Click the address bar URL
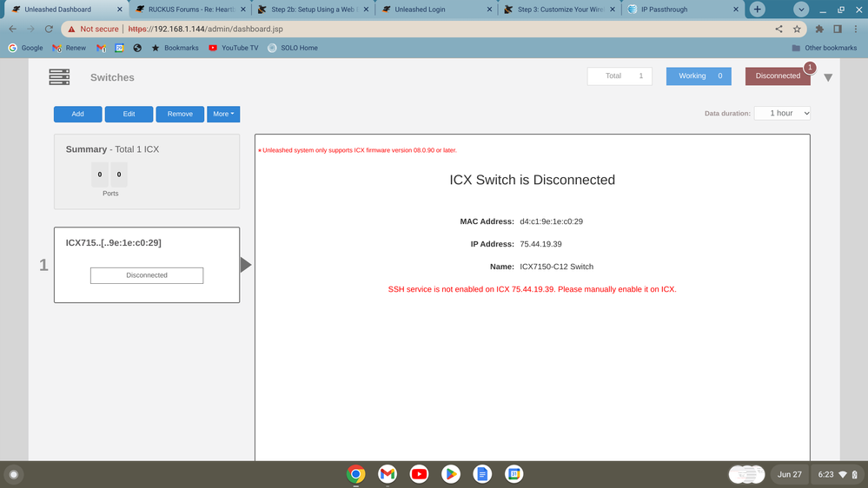Image resolution: width=868 pixels, height=488 pixels. tap(205, 29)
